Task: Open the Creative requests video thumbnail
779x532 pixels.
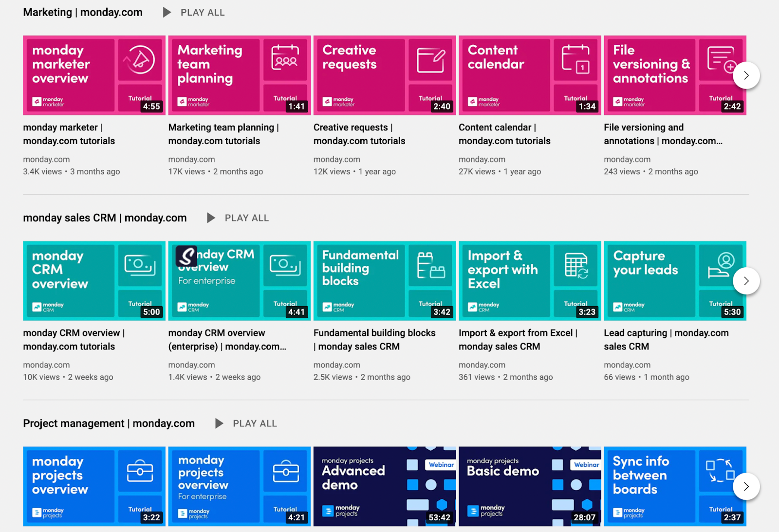Action: pyautogui.click(x=385, y=75)
